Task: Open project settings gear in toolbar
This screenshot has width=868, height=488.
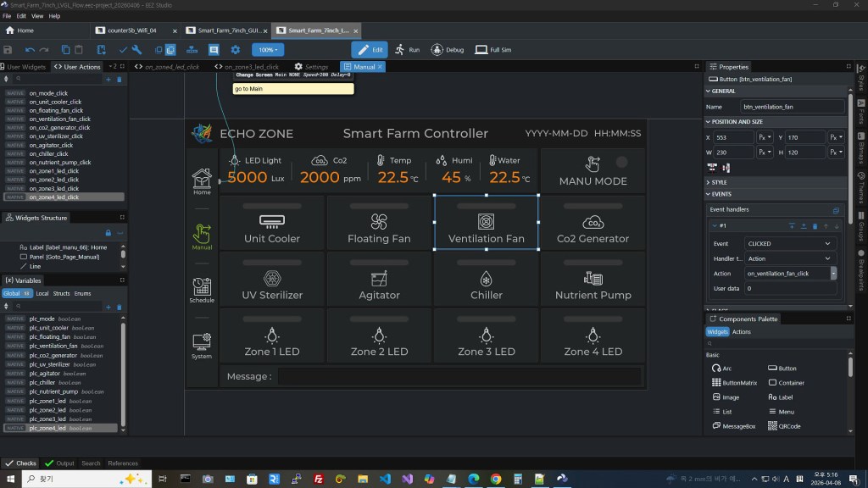Action: tap(236, 50)
